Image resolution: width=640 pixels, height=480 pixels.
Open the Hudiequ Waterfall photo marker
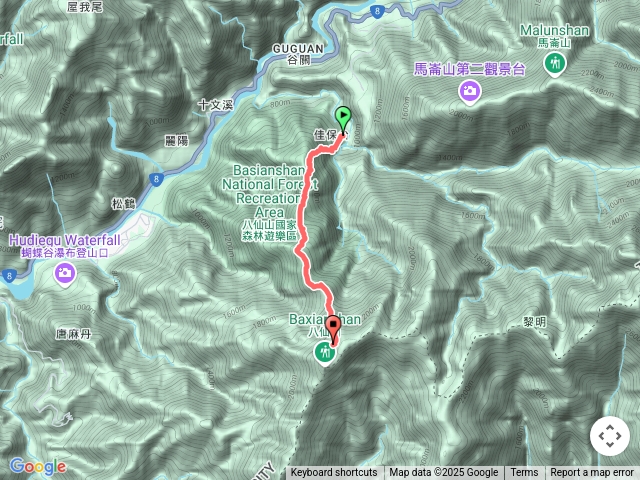click(65, 274)
